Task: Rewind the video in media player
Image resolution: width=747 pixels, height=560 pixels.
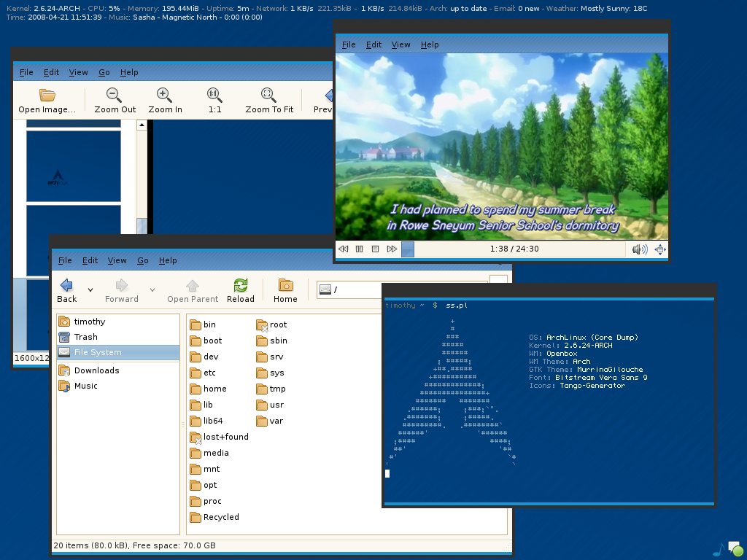Action: click(x=343, y=249)
